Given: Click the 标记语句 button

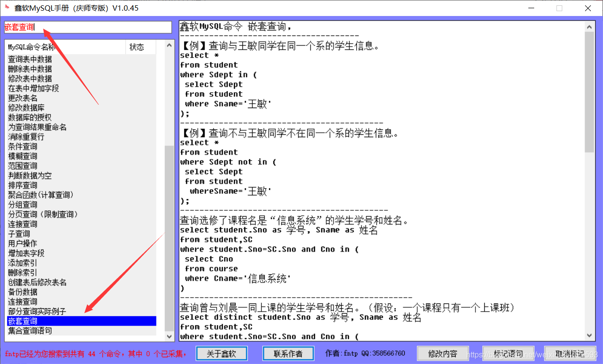Looking at the screenshot, I should (x=508, y=354).
